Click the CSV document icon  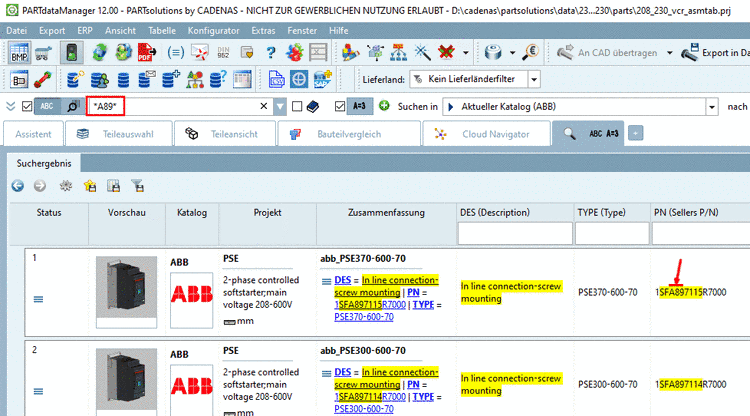[276, 79]
